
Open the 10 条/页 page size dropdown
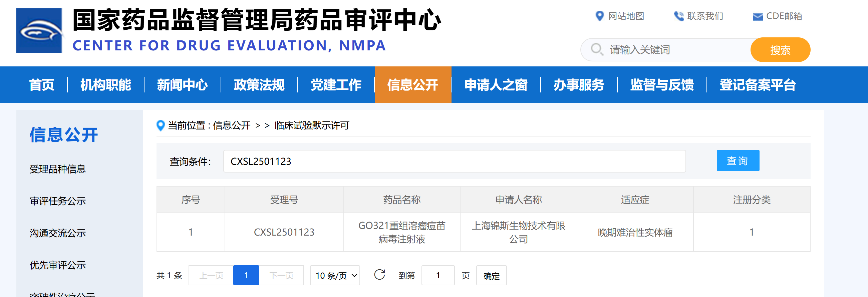(335, 275)
